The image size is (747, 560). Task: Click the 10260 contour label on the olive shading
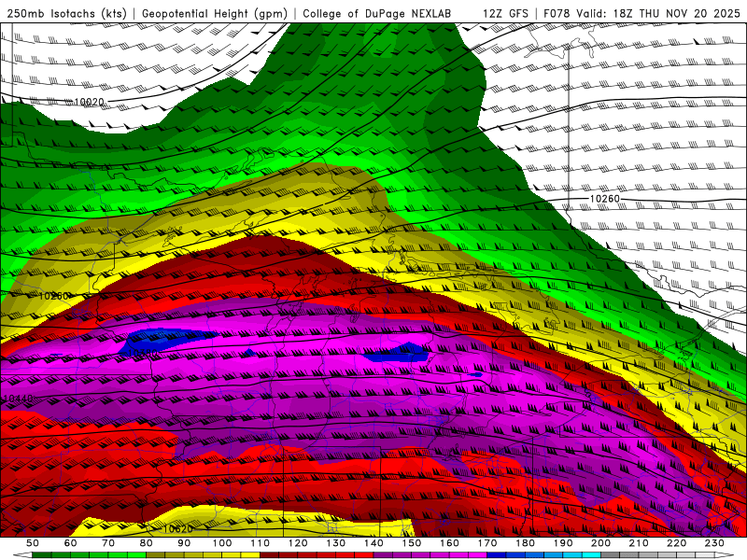tap(53, 296)
